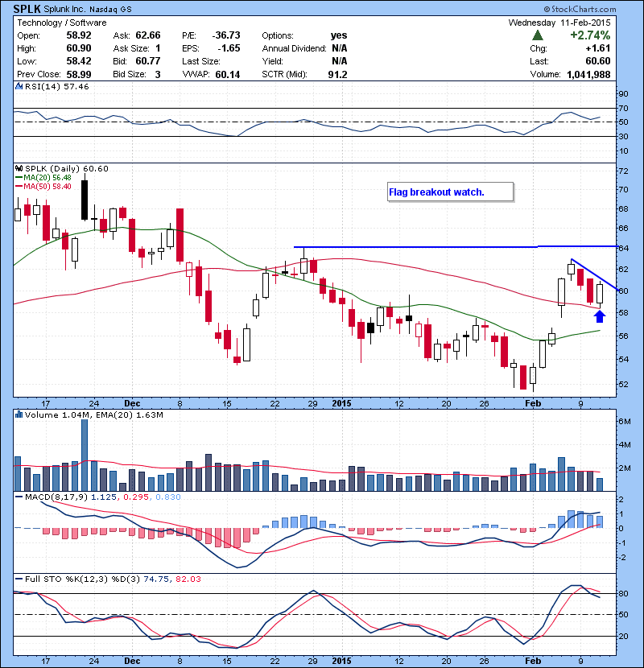Click the Last Size label
This screenshot has height=668, width=644.
click(201, 61)
